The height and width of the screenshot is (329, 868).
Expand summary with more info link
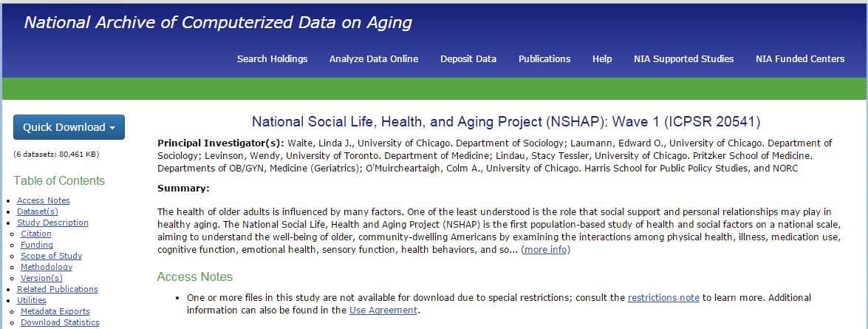[x=545, y=250]
